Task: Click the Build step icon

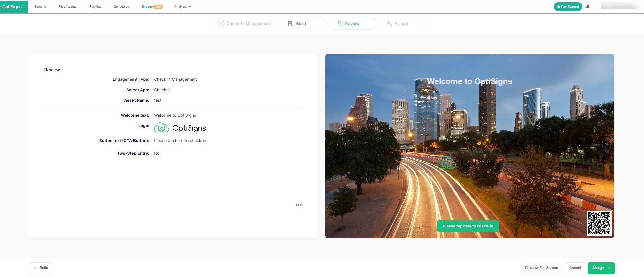Action: coord(291,24)
